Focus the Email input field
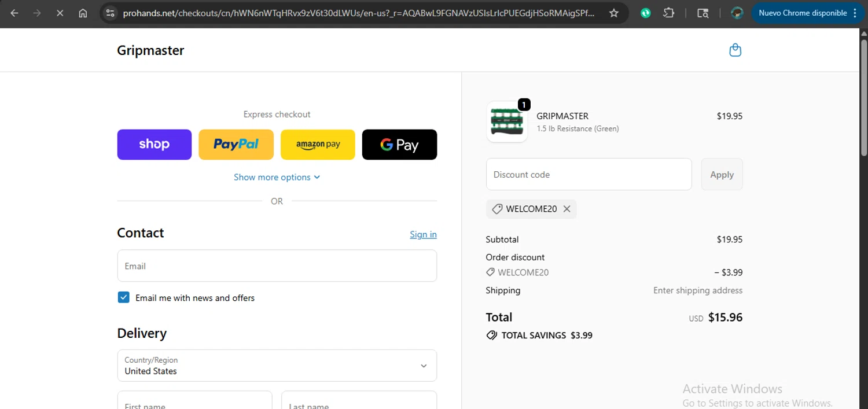Viewport: 868px width, 409px height. pos(277,266)
